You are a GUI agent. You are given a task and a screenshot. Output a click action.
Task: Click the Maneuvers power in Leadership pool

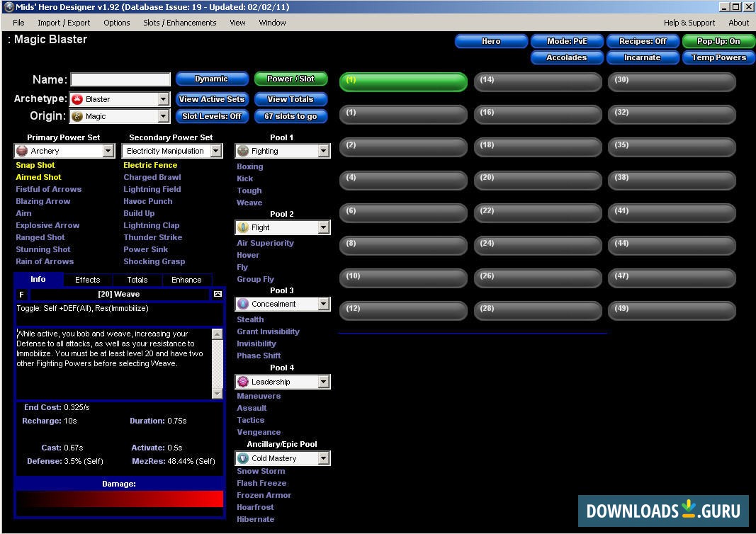point(259,396)
